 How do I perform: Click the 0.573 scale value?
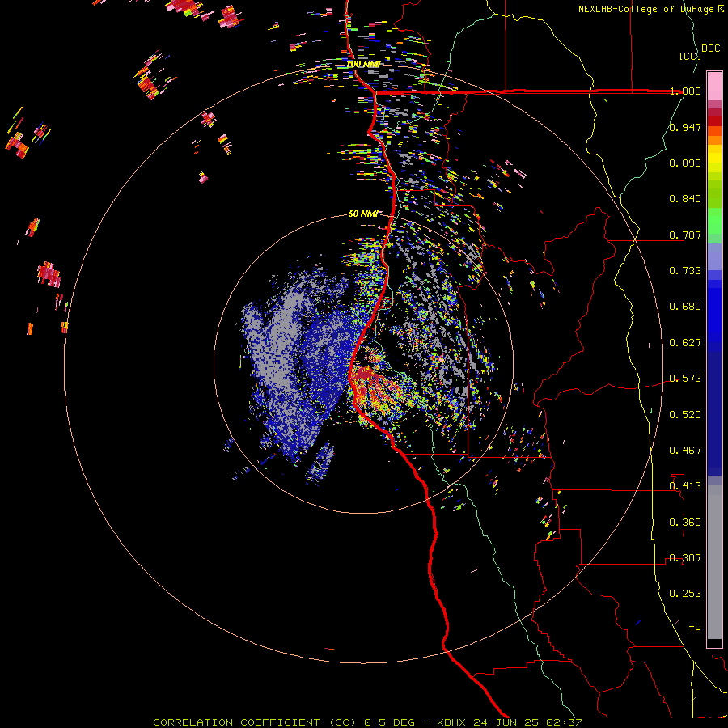pyautogui.click(x=685, y=379)
